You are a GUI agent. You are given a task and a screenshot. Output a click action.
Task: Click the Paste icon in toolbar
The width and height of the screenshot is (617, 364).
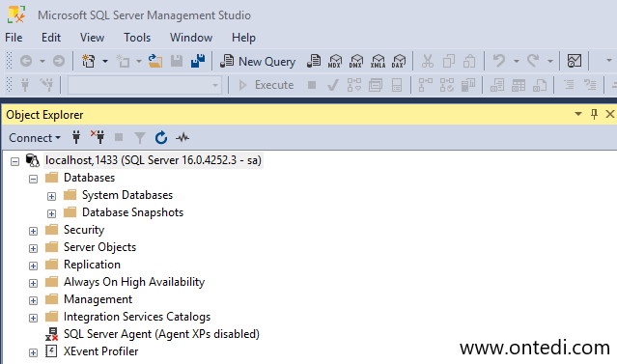tap(469, 61)
